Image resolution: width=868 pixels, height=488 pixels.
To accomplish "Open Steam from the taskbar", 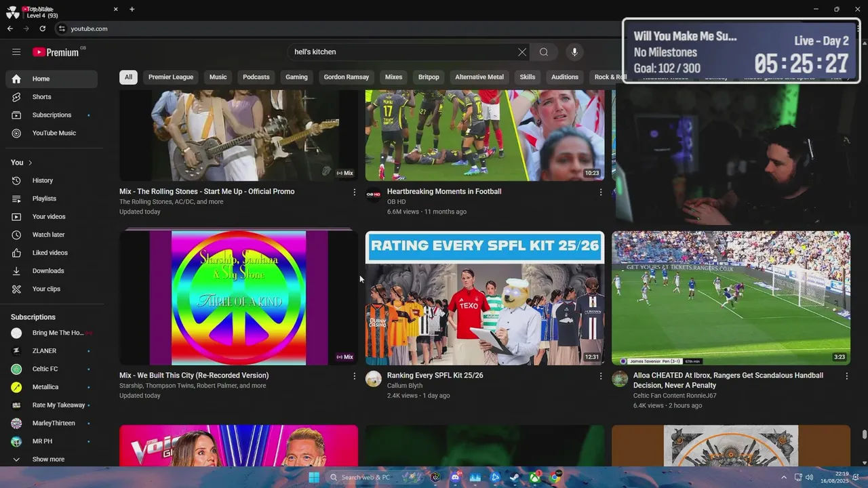I will (x=515, y=477).
